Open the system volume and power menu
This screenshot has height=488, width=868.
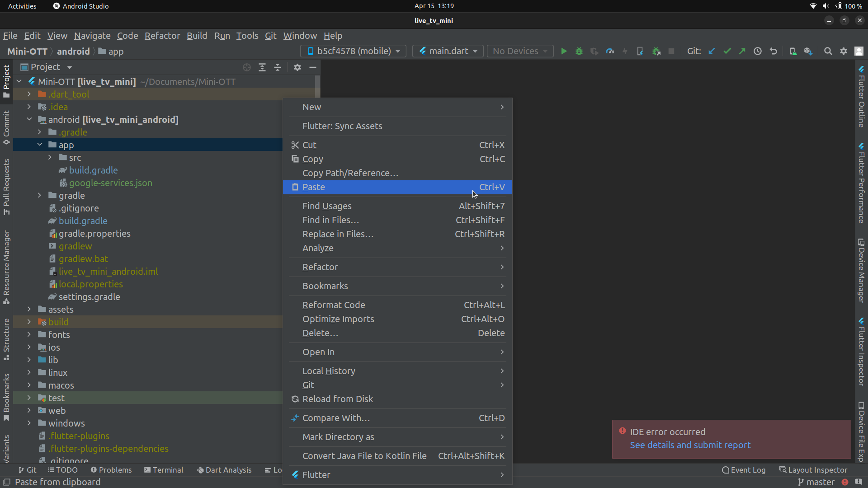click(x=836, y=6)
